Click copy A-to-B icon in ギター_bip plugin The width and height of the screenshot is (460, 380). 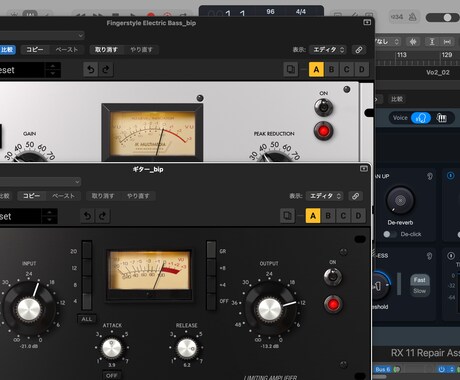coord(287,216)
